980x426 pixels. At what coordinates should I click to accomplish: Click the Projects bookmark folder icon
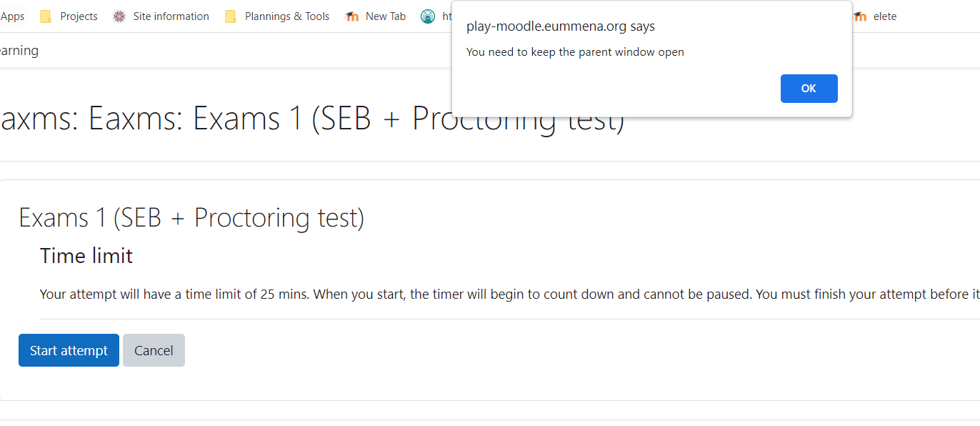pos(46,16)
